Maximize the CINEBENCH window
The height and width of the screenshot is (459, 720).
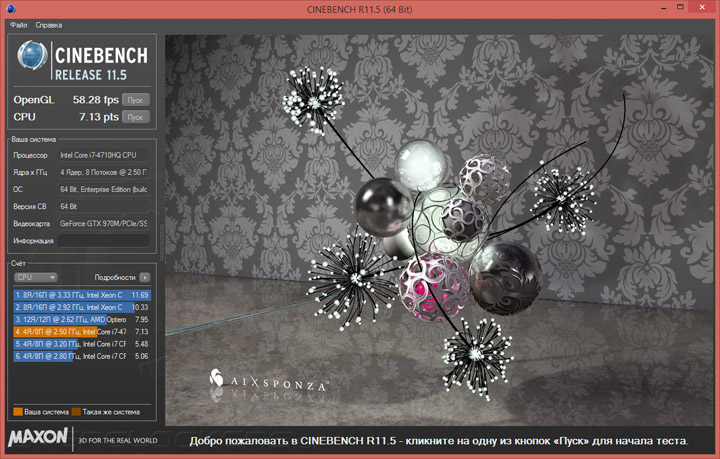coord(681,7)
